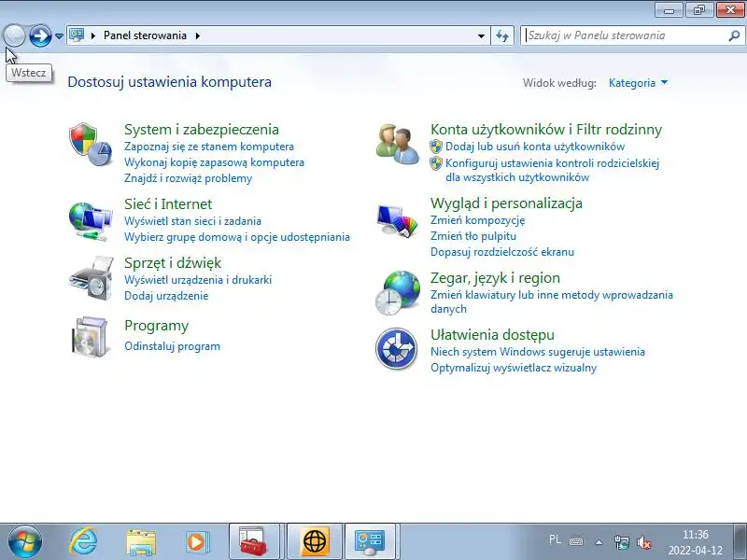
Task: Click Zmień klawiatury lub inne metody link
Action: (x=552, y=301)
